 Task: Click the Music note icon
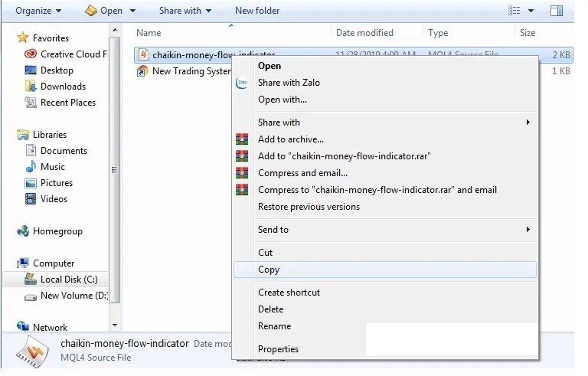(31, 167)
